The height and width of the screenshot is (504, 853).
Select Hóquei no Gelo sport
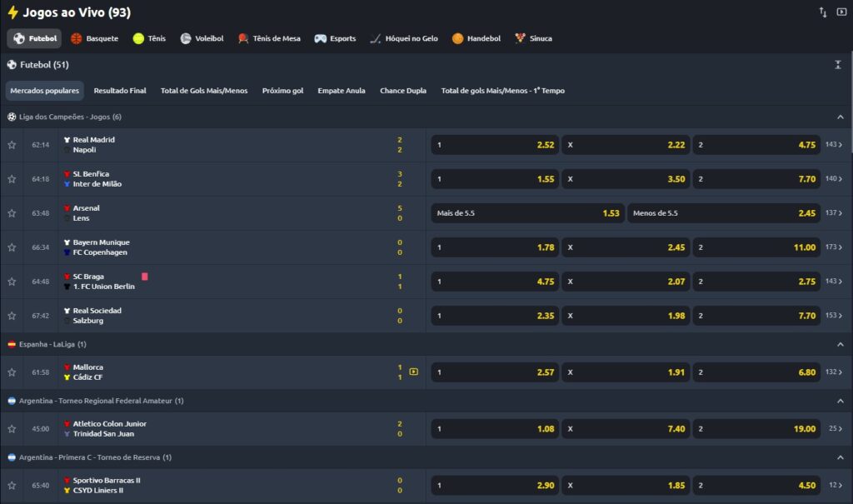(376, 38)
